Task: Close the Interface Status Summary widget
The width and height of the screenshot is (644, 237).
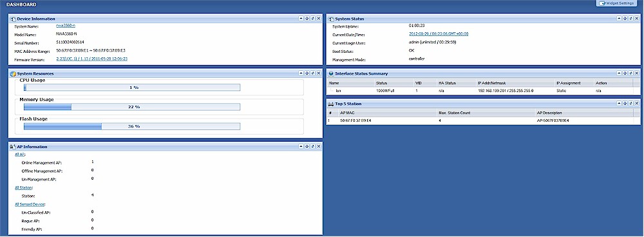Action: coord(637,73)
